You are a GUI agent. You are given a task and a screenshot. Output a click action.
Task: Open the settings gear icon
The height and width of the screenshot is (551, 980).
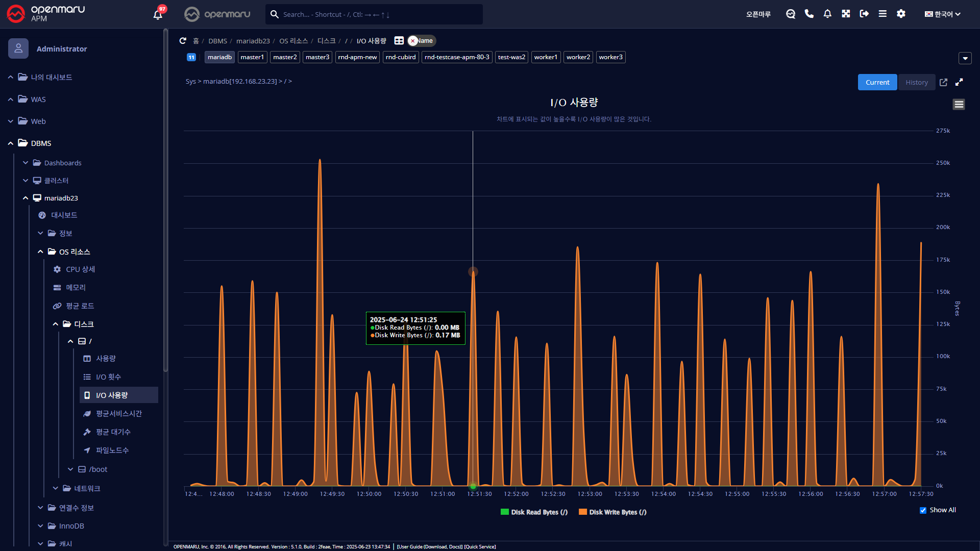[x=901, y=14]
